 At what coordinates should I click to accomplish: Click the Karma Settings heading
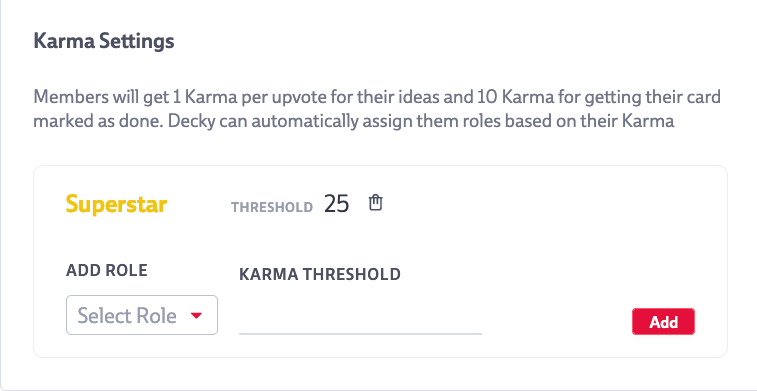click(x=104, y=42)
